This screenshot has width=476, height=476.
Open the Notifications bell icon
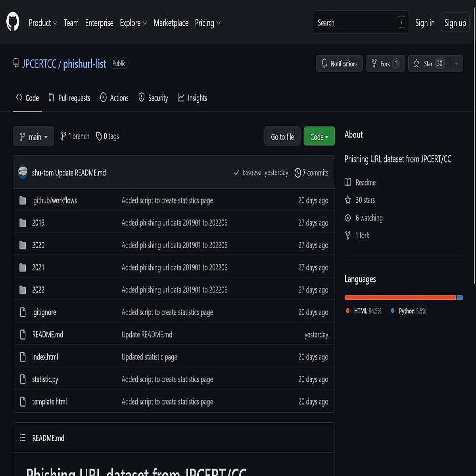pos(325,63)
